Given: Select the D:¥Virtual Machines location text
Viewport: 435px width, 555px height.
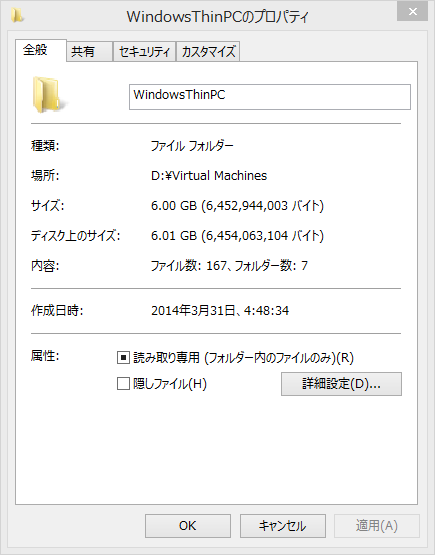Looking at the screenshot, I should 209,176.
